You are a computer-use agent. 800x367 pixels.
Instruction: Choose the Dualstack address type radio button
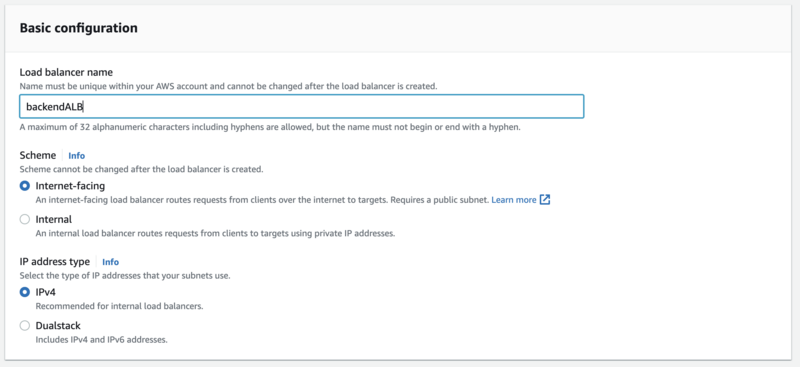(24, 326)
